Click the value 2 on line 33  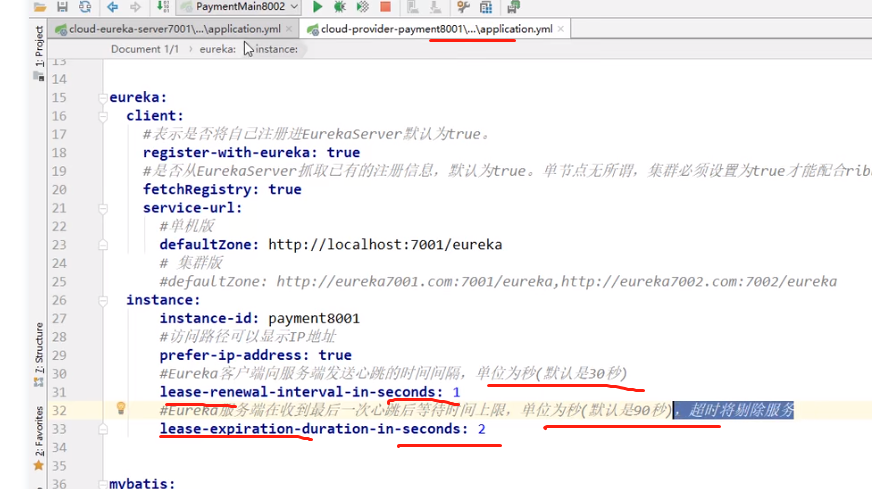(482, 429)
